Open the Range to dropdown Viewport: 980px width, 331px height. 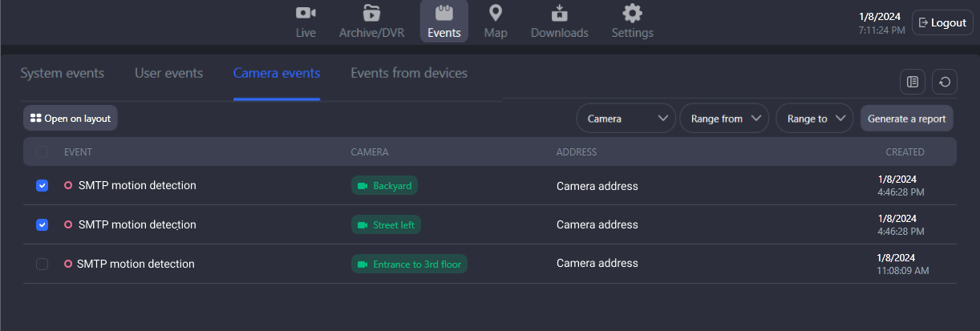[x=814, y=119]
